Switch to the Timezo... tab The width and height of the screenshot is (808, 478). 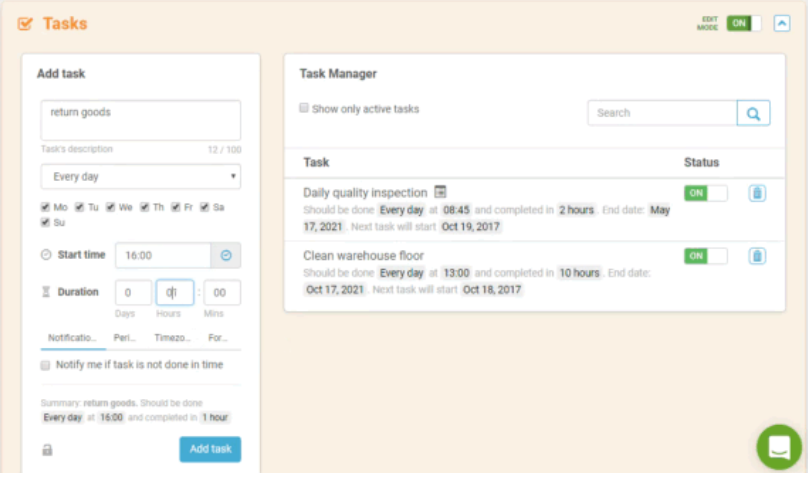173,338
